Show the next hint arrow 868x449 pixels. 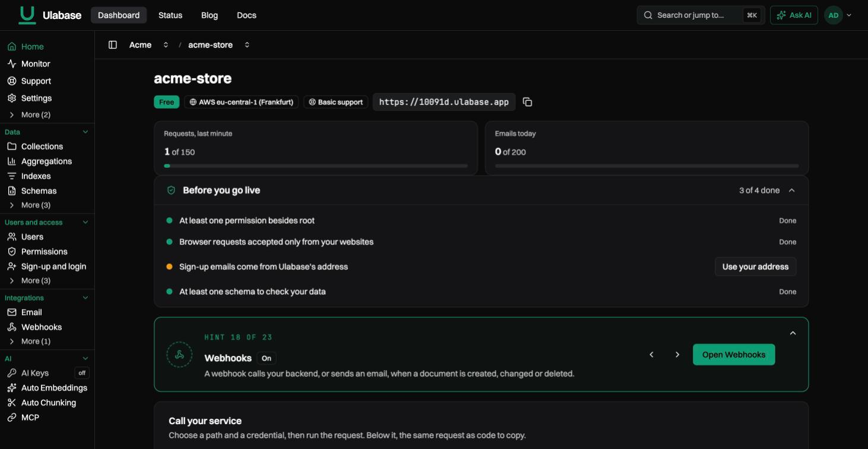[677, 355]
